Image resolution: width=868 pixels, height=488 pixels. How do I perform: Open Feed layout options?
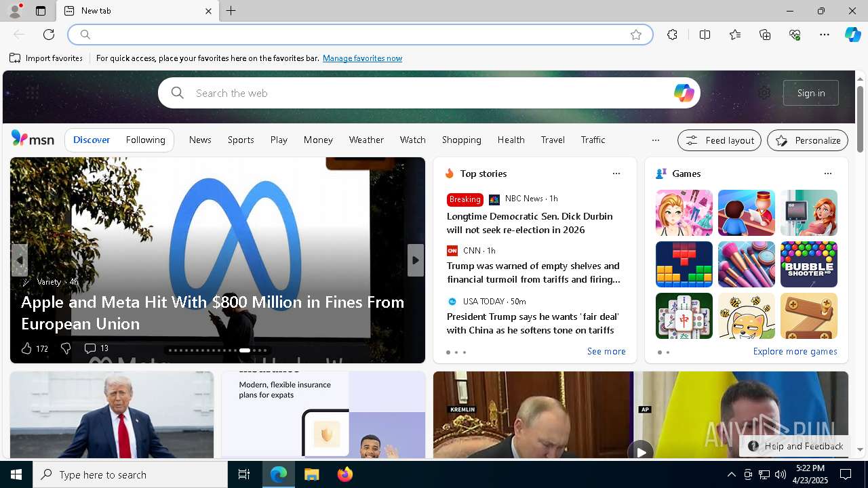719,140
